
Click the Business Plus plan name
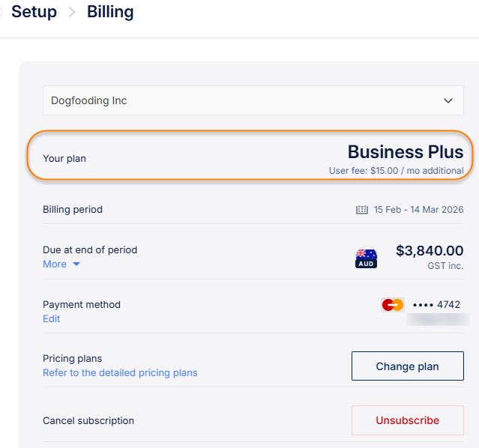pyautogui.click(x=405, y=152)
